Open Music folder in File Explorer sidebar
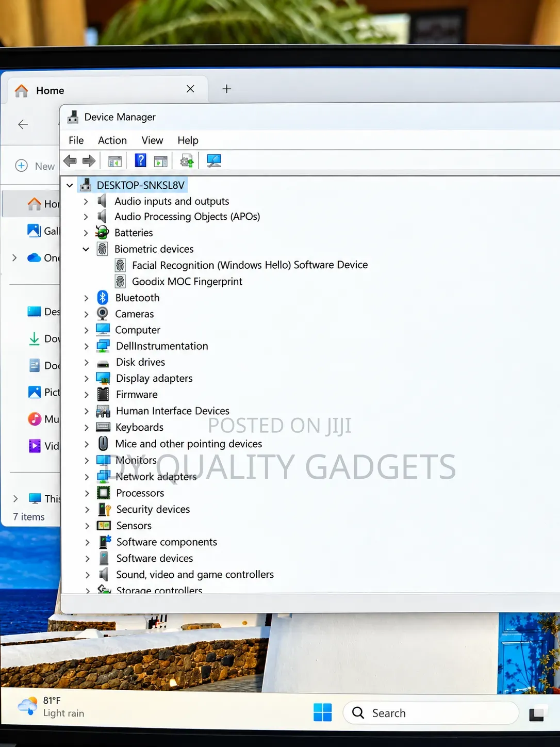The height and width of the screenshot is (747, 560). [x=43, y=419]
